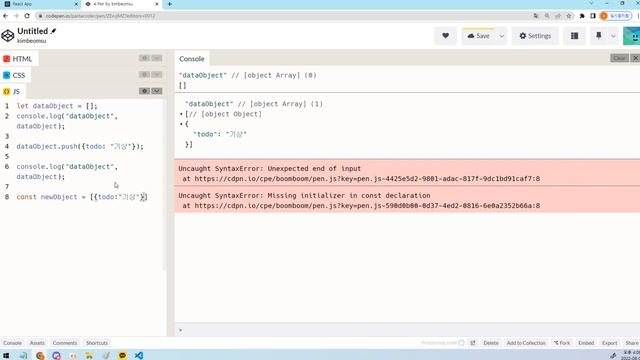Focus the console command input line
Screen dimensions: 640x360
(407, 330)
